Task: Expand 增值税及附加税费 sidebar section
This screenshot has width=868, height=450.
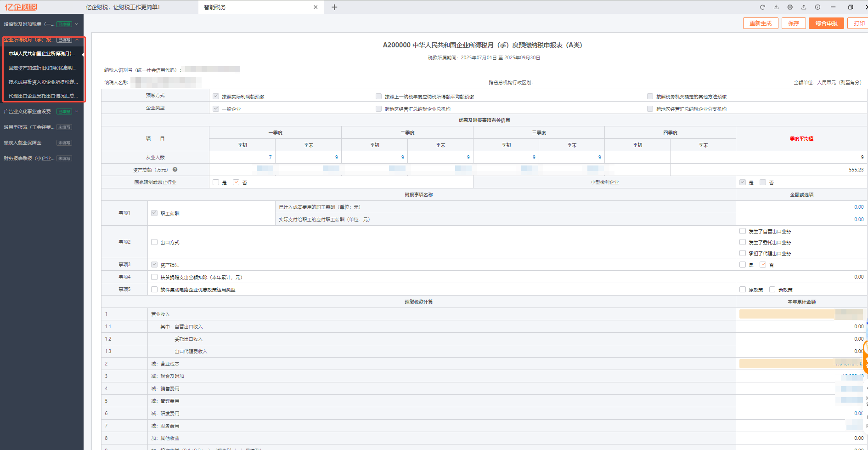Action: click(x=77, y=24)
